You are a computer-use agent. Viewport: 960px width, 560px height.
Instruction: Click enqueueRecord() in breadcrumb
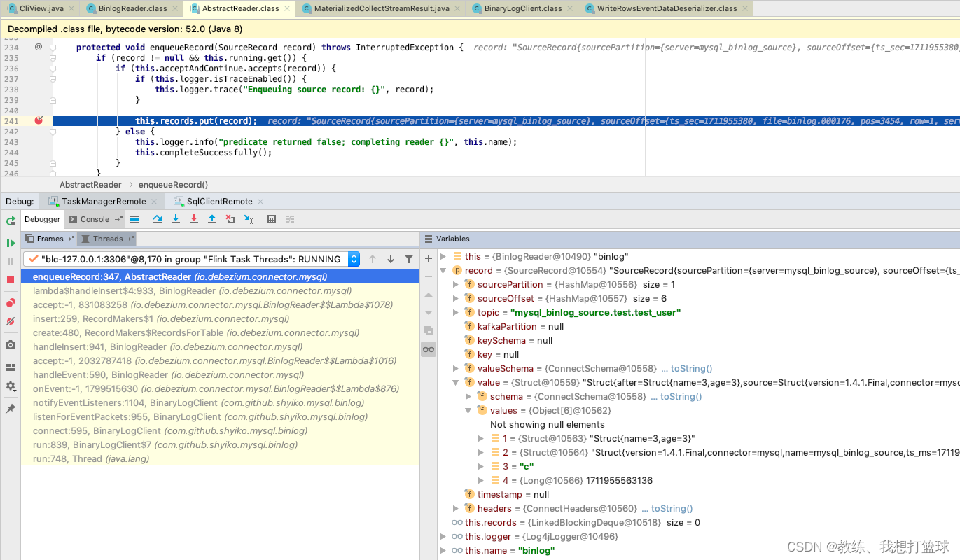click(173, 185)
